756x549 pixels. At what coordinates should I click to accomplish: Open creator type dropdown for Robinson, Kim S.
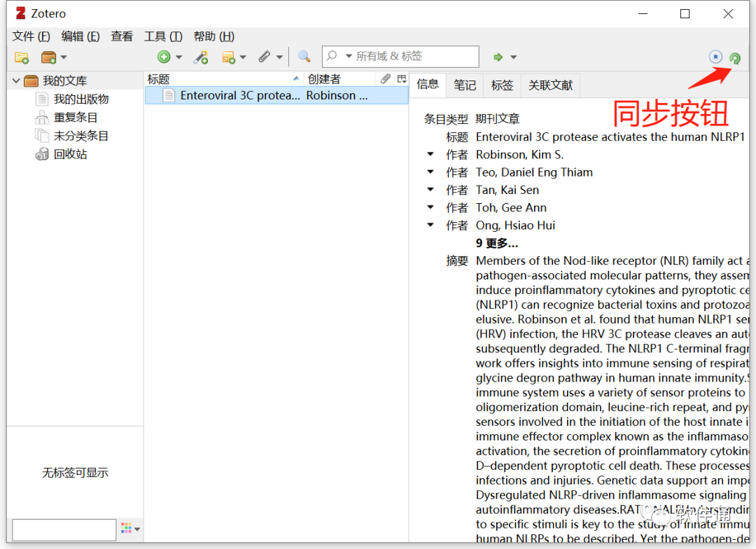[430, 154]
